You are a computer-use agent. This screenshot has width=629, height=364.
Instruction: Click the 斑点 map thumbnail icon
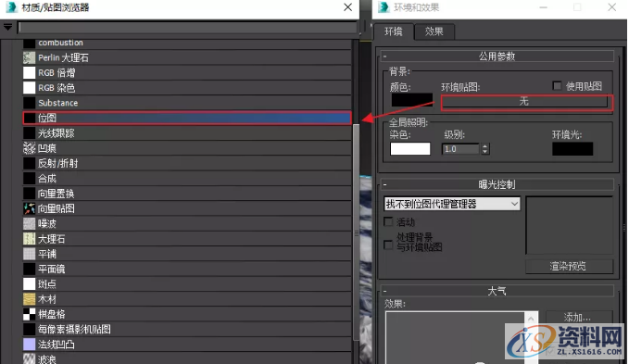pos(29,284)
